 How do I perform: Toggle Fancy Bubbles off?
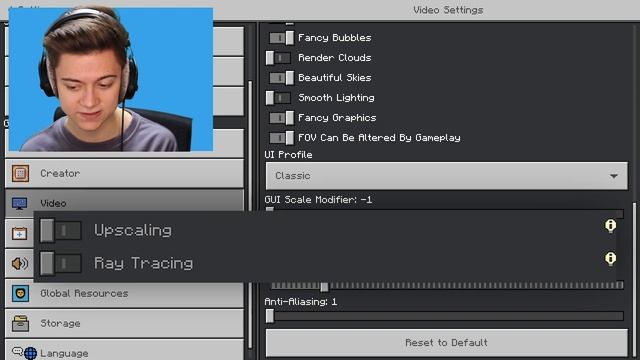(281, 38)
